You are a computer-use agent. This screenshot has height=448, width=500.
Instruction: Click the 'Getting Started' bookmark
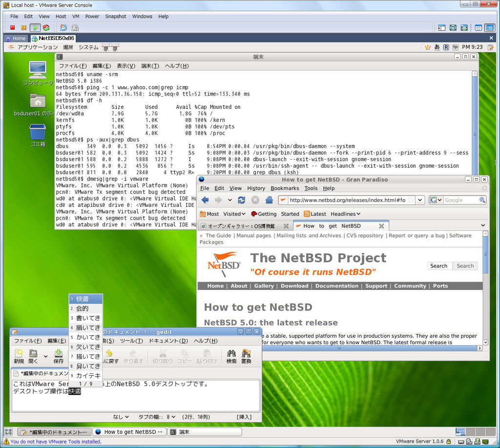point(275,214)
